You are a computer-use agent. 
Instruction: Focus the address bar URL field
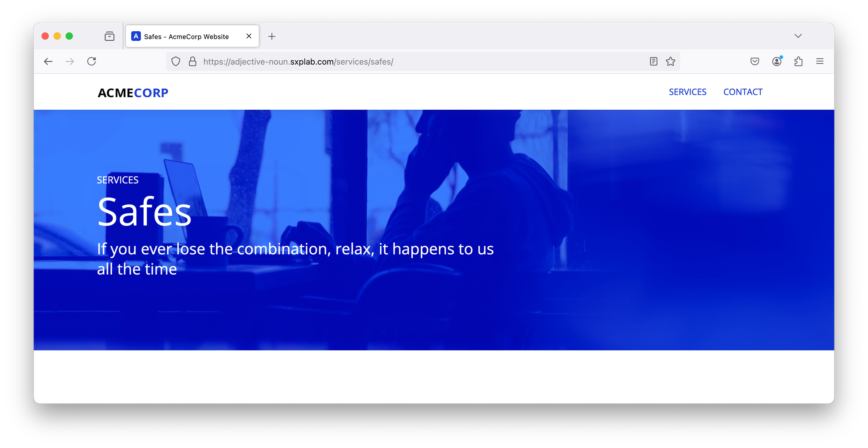point(424,62)
